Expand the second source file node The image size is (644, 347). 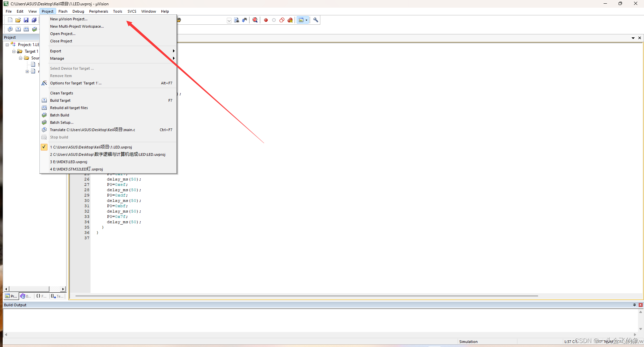pyautogui.click(x=27, y=71)
